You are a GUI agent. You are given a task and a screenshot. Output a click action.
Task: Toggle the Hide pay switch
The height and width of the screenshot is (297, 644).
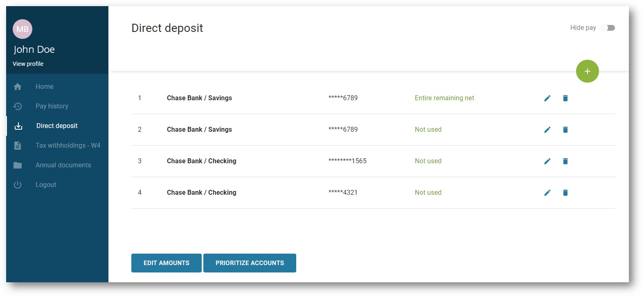(x=608, y=28)
